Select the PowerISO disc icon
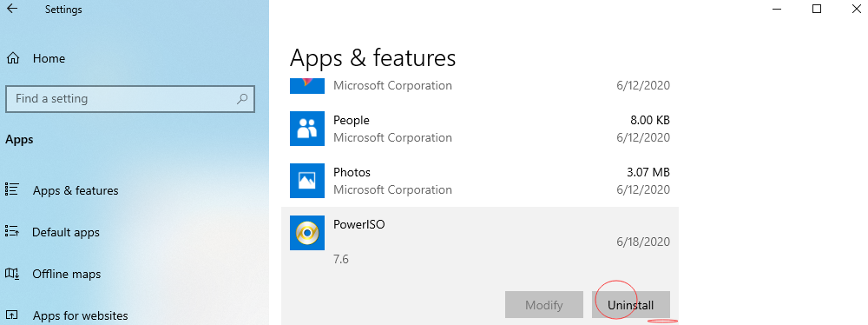Viewport: 868px width, 325px height. pyautogui.click(x=306, y=233)
